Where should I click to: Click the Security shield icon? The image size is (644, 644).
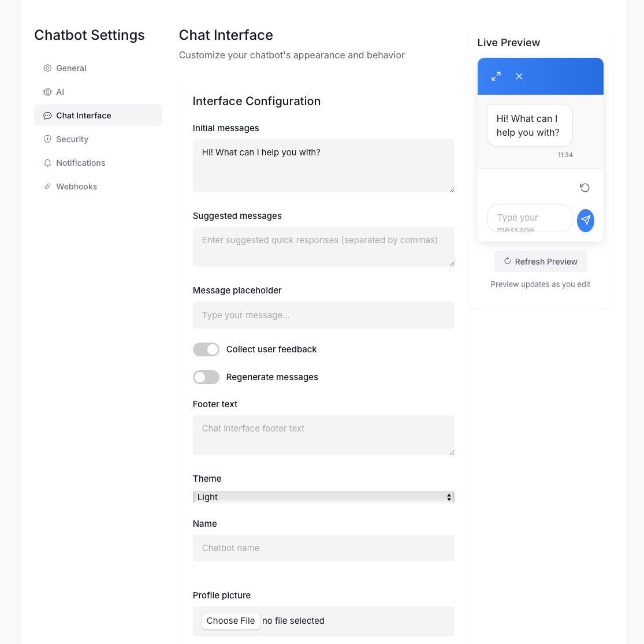[x=47, y=139]
